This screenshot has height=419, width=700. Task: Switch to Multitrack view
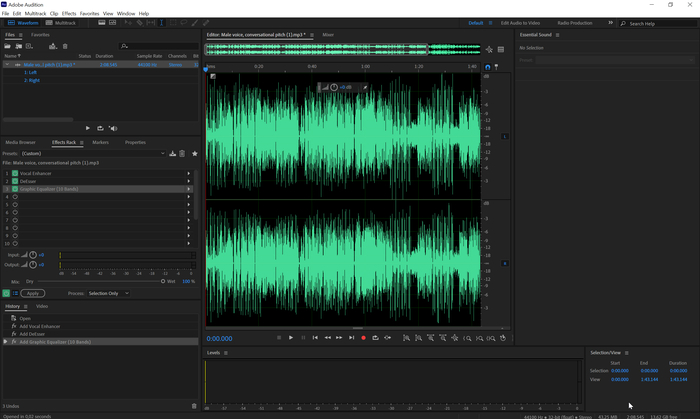point(62,22)
